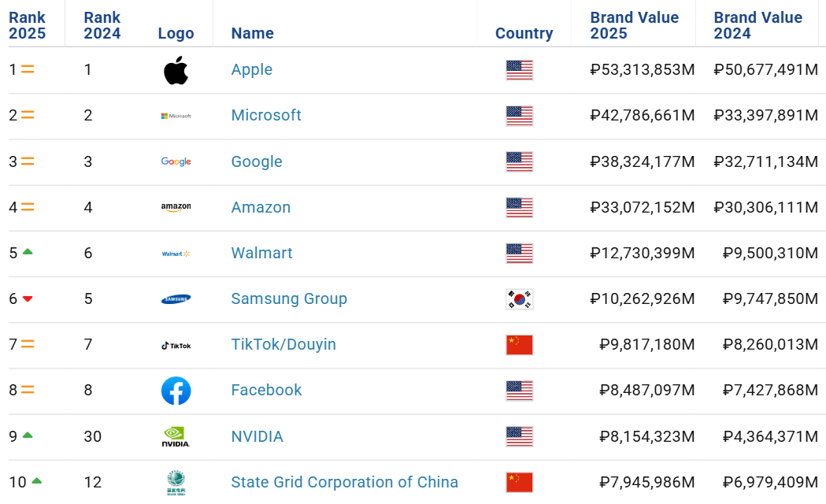This screenshot has height=504, width=826.
Task: Click the Samsung logo icon
Action: coord(176,299)
